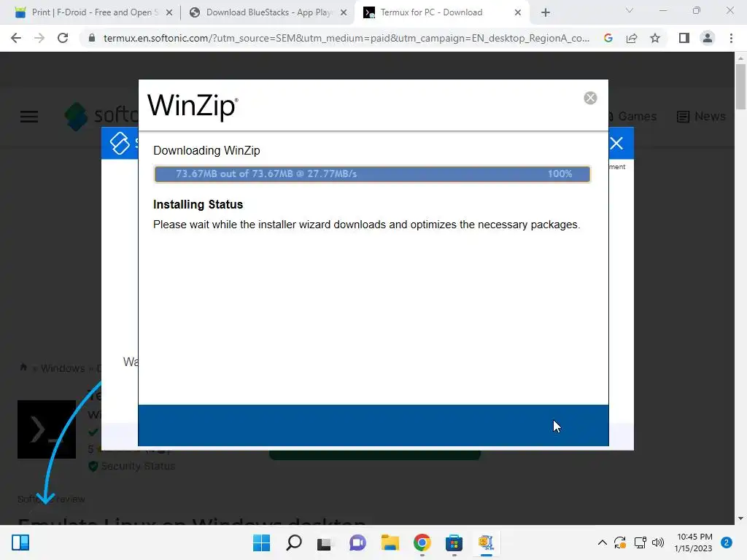Open the Games section on Softonic
The width and height of the screenshot is (747, 560).
(632, 116)
